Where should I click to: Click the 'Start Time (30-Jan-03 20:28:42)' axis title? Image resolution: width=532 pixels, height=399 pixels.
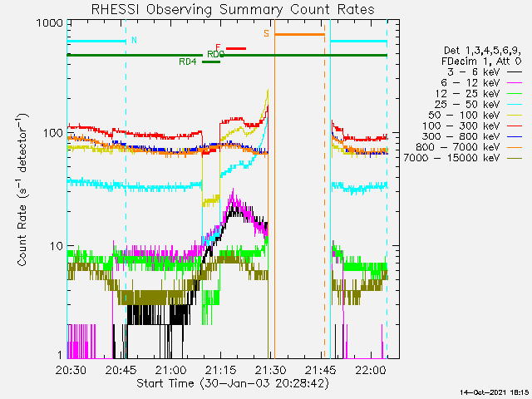(x=233, y=384)
